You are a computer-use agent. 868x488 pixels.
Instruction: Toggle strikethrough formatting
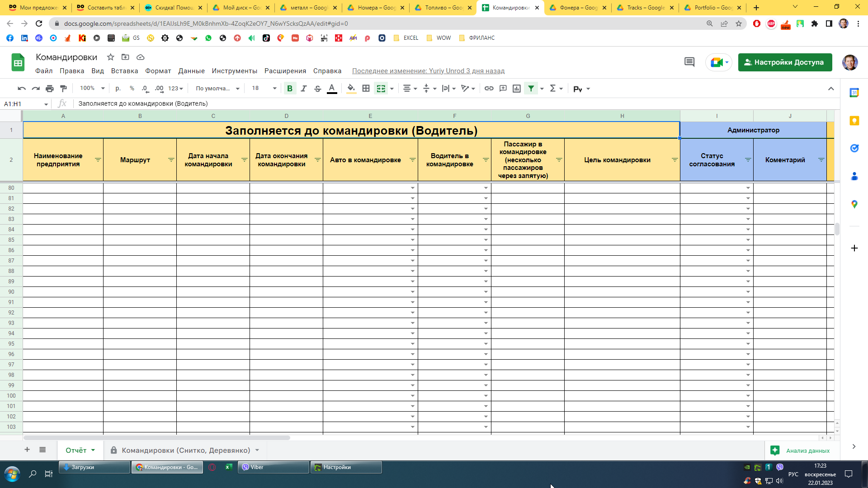coord(318,89)
